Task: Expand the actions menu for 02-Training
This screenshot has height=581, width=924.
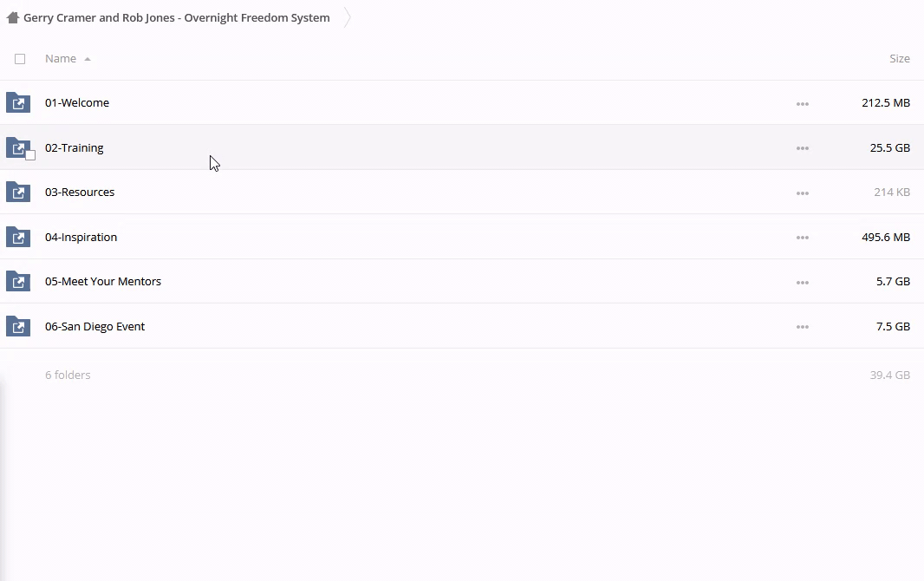Action: pos(802,148)
